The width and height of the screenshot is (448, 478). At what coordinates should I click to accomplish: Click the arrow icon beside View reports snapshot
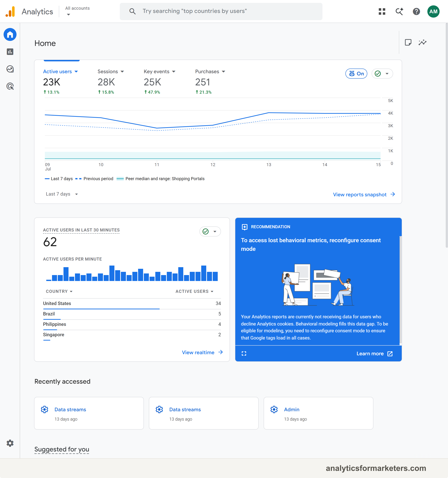[x=393, y=194]
